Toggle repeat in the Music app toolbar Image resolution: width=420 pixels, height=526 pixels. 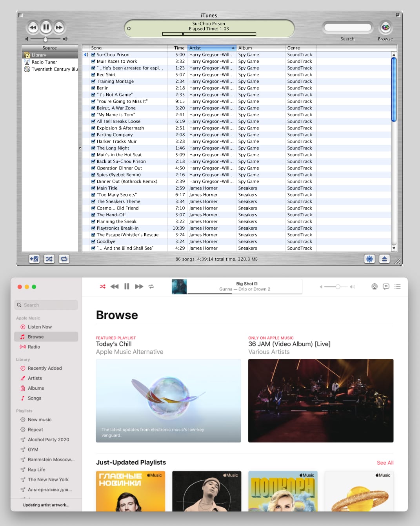pos(151,287)
